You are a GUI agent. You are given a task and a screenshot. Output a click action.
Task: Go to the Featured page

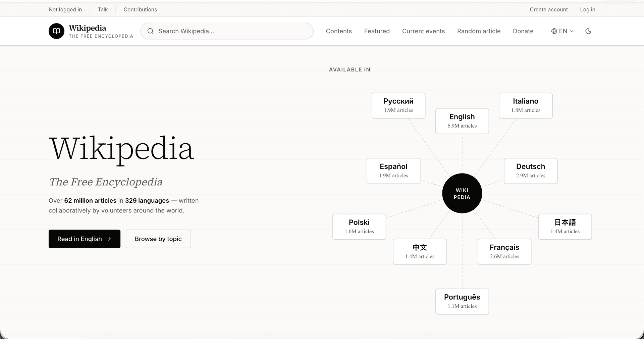pos(377,31)
